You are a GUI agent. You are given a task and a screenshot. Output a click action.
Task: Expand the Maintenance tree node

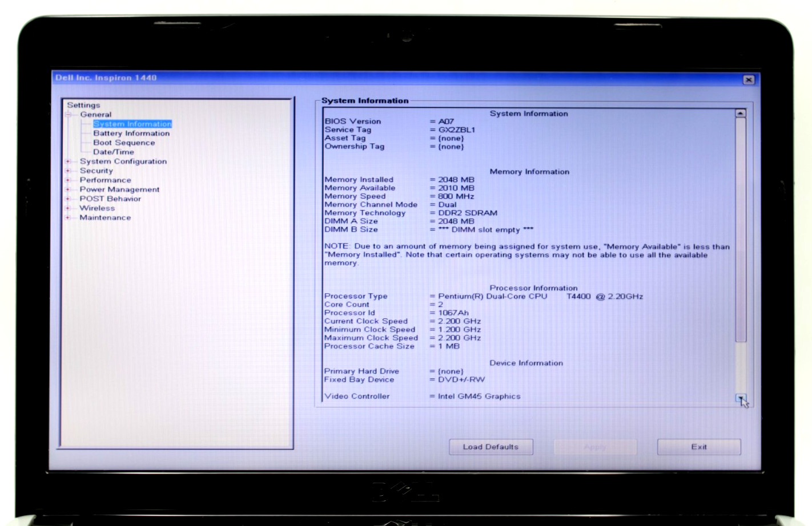[x=68, y=217]
